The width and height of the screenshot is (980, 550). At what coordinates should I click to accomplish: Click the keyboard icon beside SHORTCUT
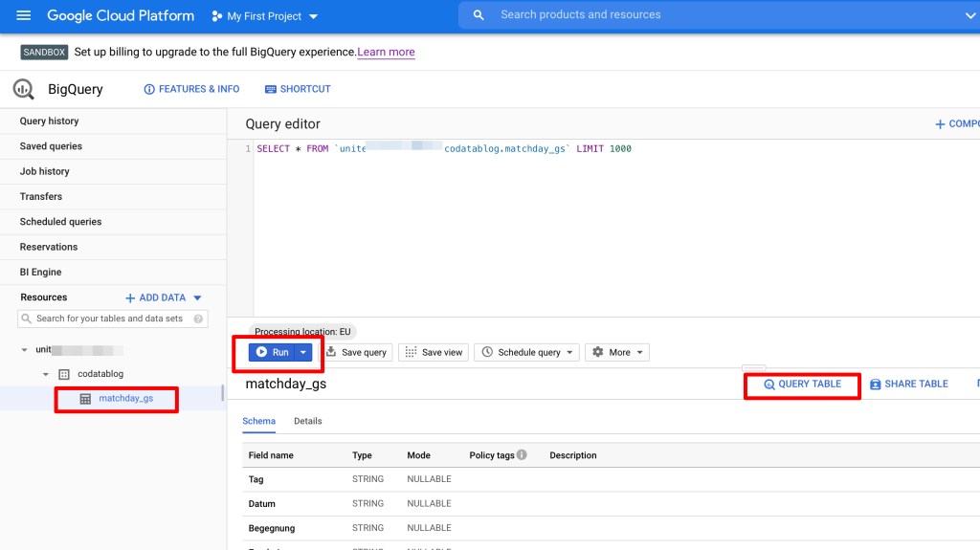(270, 89)
